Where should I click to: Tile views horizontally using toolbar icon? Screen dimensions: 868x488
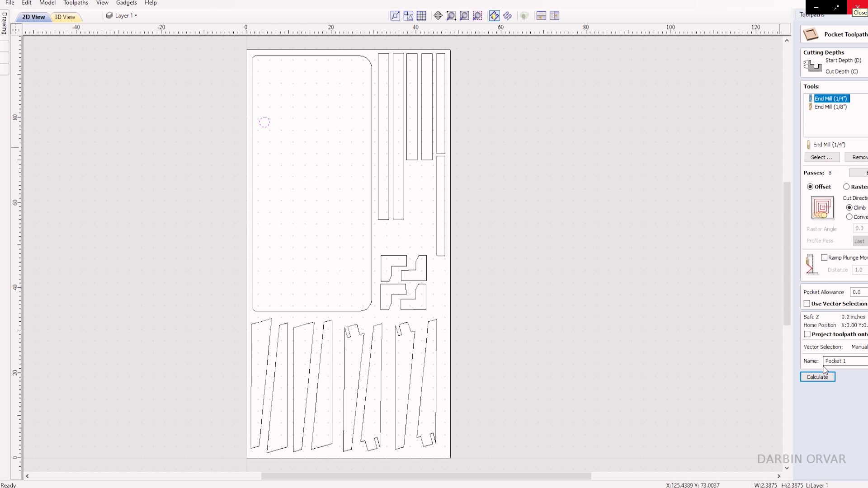pos(541,16)
